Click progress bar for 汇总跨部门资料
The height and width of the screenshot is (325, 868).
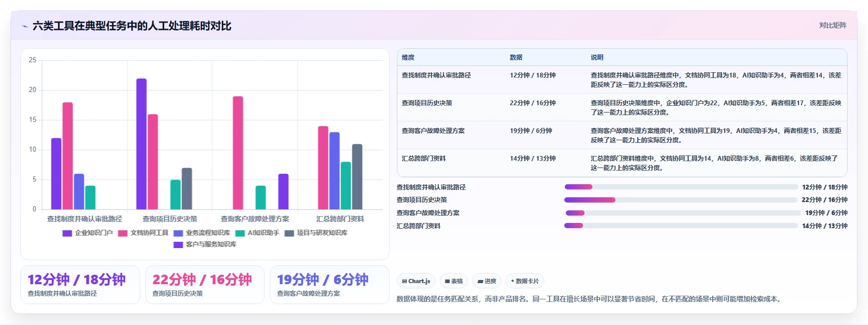[681, 226]
